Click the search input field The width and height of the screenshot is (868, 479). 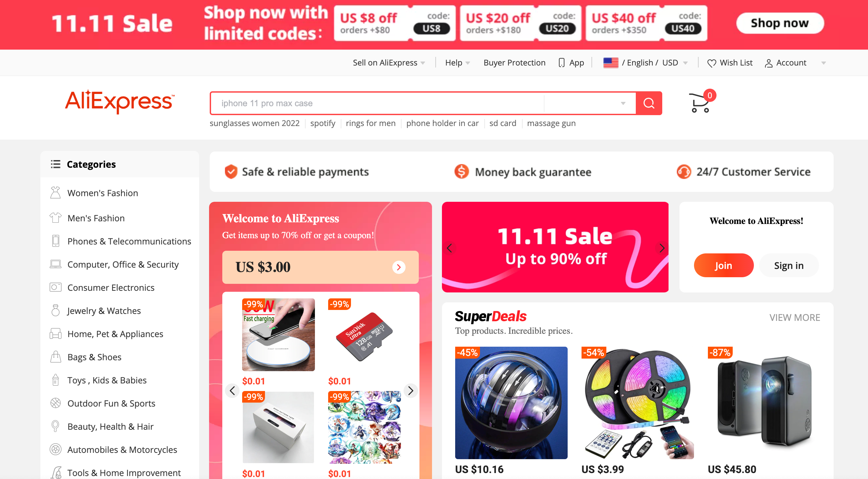pyautogui.click(x=377, y=103)
